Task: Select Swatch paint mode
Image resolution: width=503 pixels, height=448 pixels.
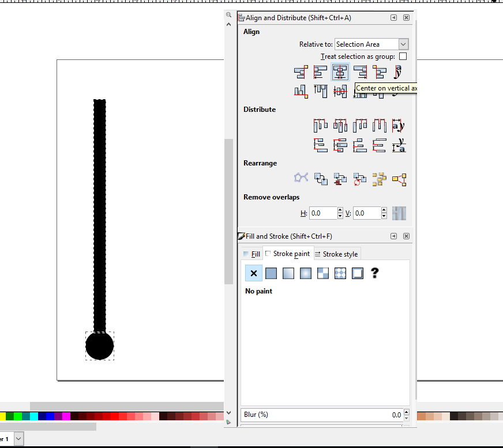Action: [358, 273]
